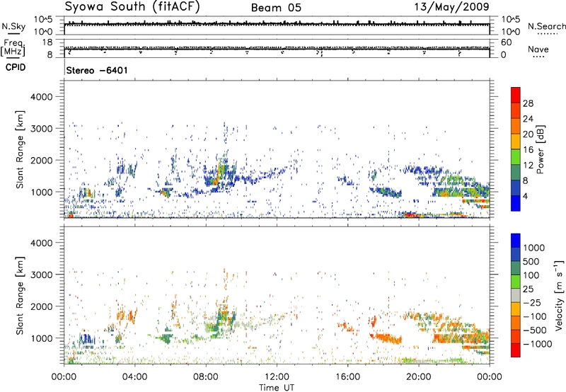Click the 'Syowa South (fitACF)' title
This screenshot has height=392, width=566.
pos(132,6)
